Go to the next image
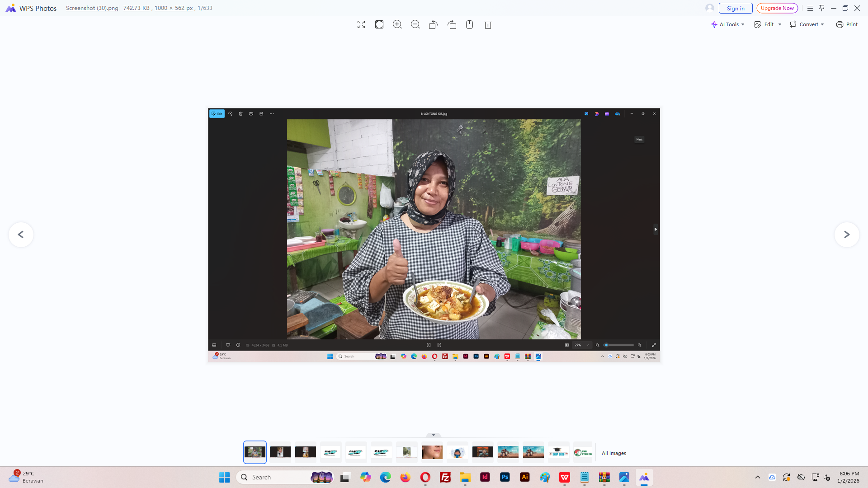868x488 pixels. coord(847,235)
